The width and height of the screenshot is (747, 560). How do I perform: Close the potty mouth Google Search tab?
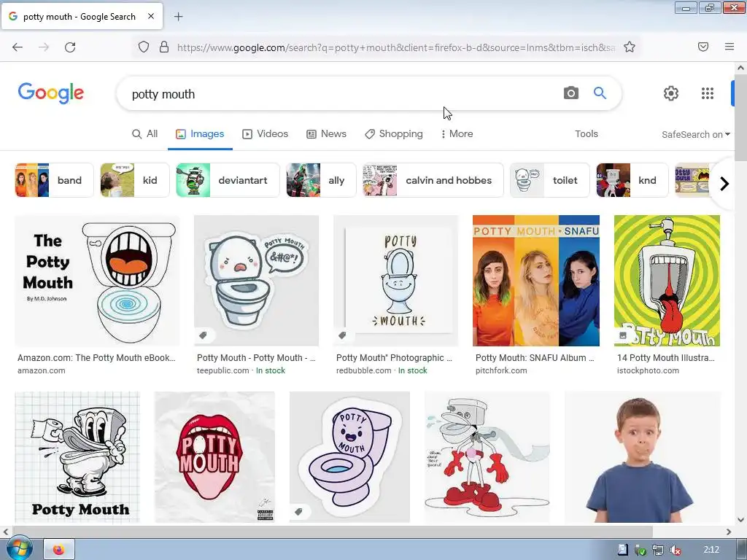tap(151, 16)
